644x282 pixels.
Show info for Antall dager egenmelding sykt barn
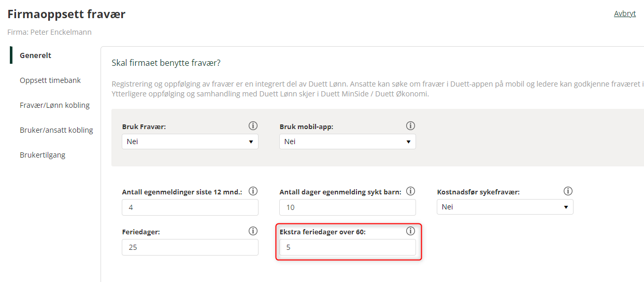coord(410,191)
